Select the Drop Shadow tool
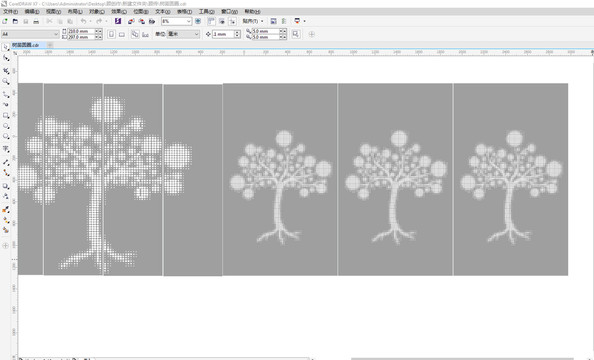594x360 pixels. pyautogui.click(x=6, y=186)
